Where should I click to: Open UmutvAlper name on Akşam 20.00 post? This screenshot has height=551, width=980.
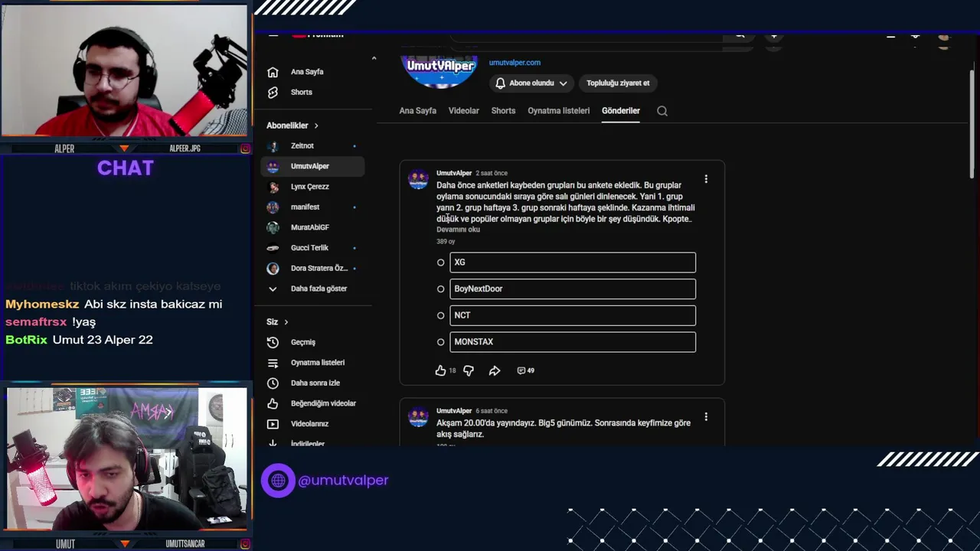[x=454, y=411]
